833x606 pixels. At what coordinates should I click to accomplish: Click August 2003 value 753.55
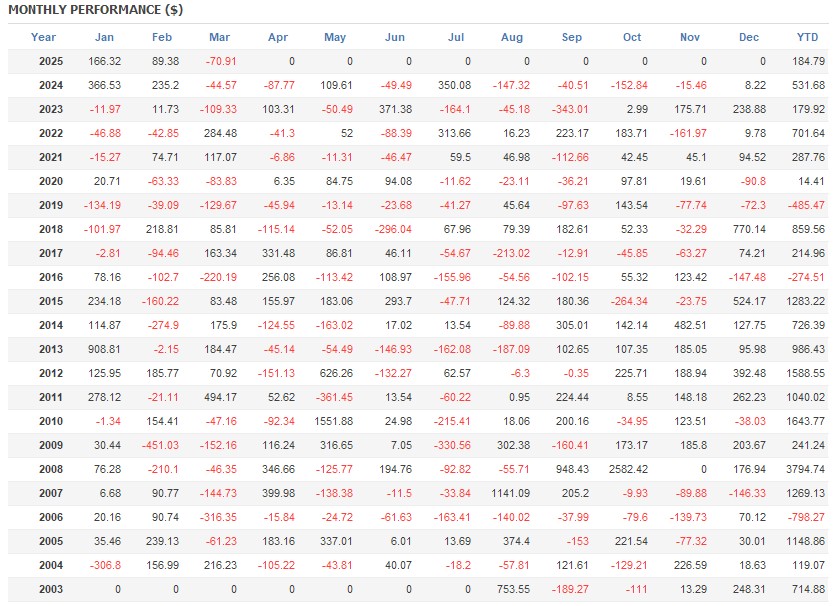click(x=513, y=589)
